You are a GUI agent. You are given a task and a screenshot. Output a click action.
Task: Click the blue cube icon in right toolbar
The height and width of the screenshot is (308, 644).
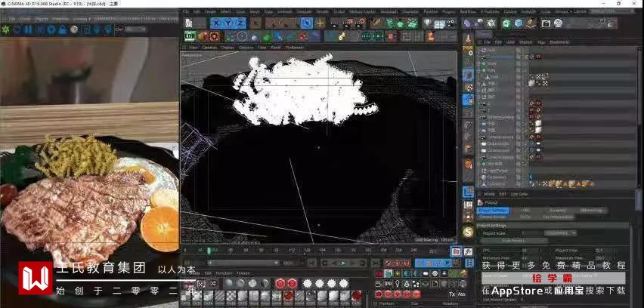[519, 23]
